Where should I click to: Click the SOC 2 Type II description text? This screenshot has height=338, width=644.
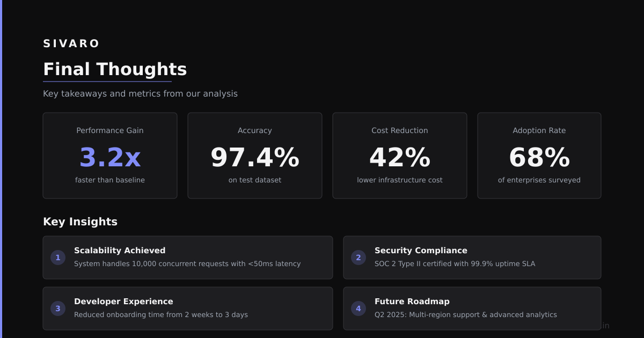455,264
